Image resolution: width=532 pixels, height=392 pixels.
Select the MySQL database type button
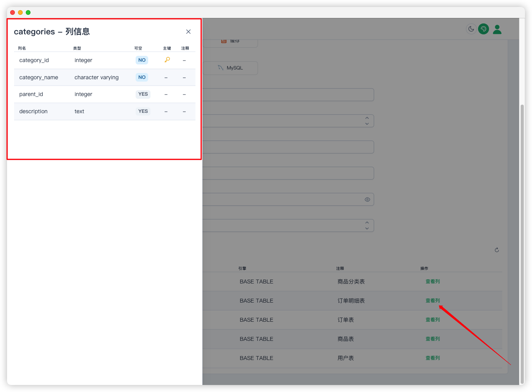[x=230, y=68]
